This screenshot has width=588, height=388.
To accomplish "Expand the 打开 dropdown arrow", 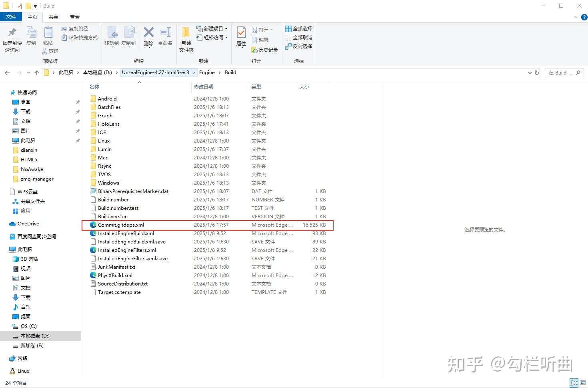I will (x=271, y=29).
